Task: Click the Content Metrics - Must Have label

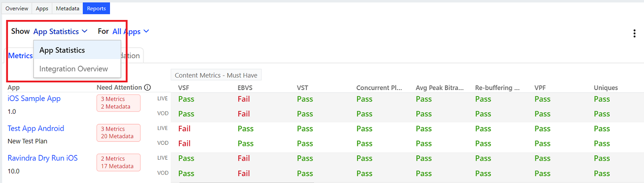Action: click(x=216, y=75)
